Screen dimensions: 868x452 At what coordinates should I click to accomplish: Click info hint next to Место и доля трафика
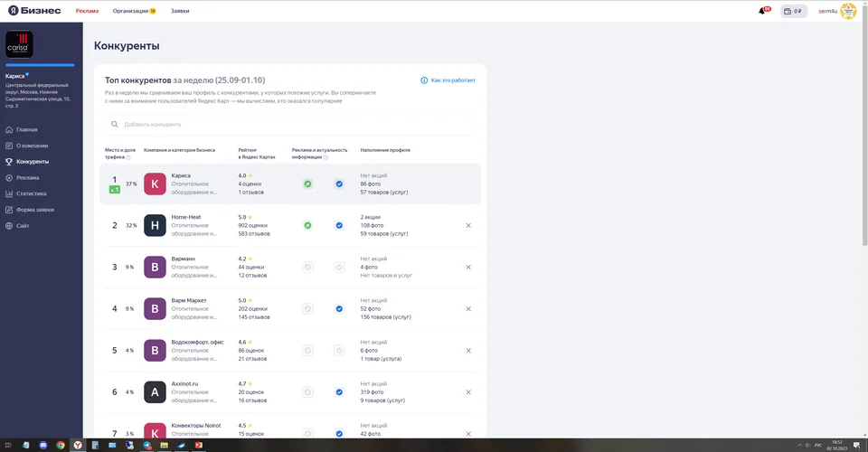[x=128, y=157]
